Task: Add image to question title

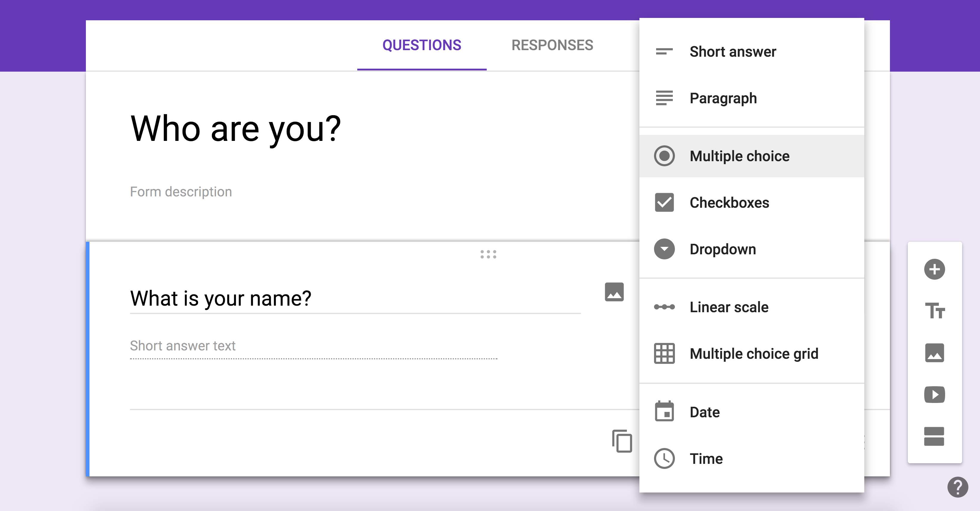Action: coord(614,292)
